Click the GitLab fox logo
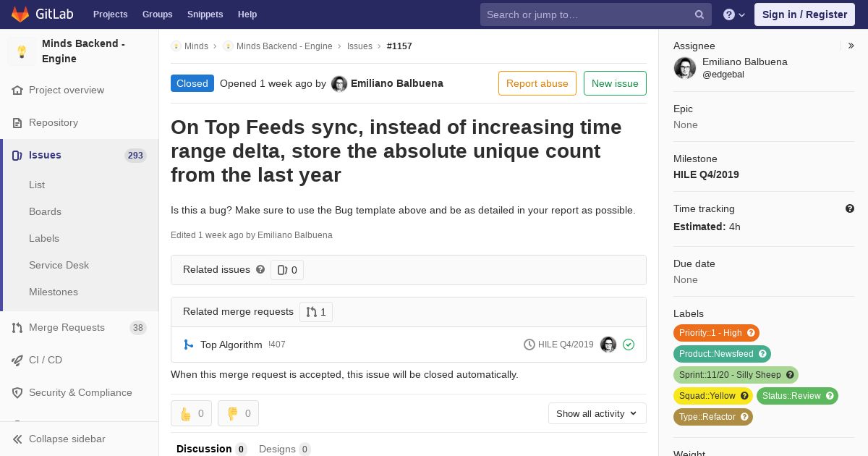 coord(20,14)
